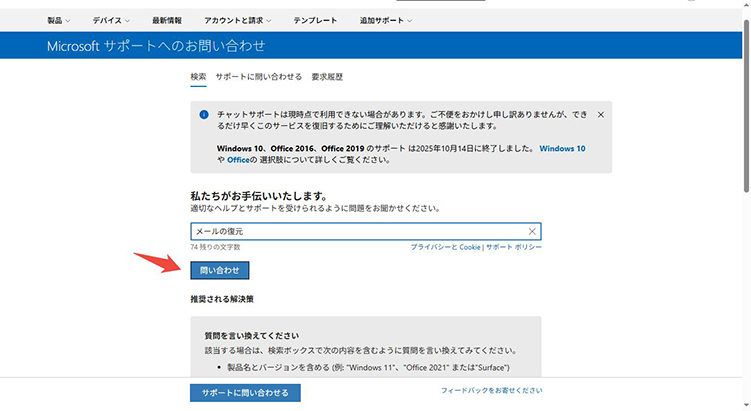Open the 最新情報 menu item
The image size is (751, 411).
(x=167, y=21)
